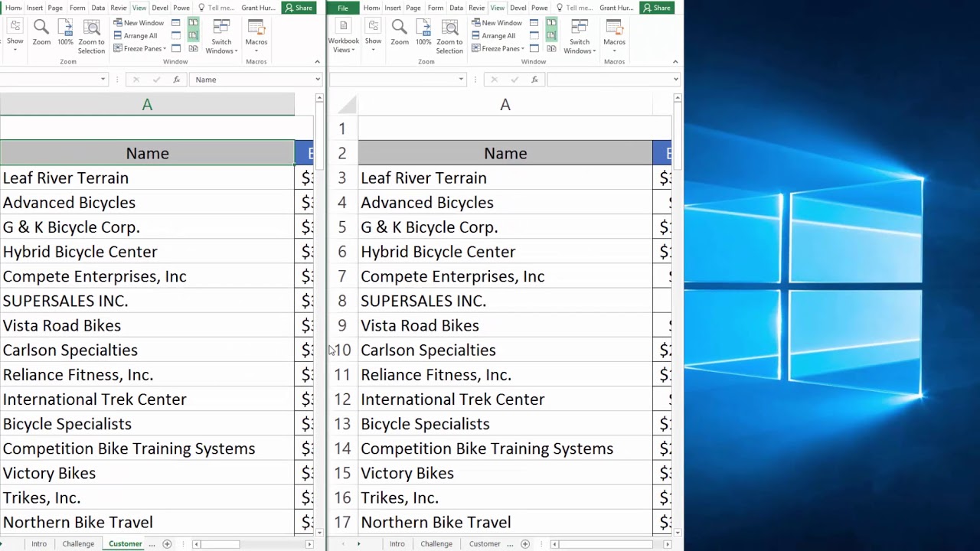Screen dimensions: 980x551
Task: Toggle View Side by Side in left window
Action: tap(193, 23)
